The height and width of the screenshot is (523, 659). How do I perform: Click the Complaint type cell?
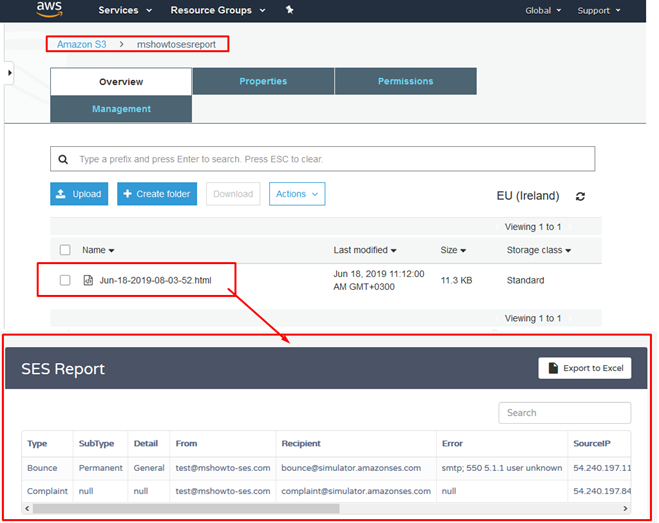[47, 491]
